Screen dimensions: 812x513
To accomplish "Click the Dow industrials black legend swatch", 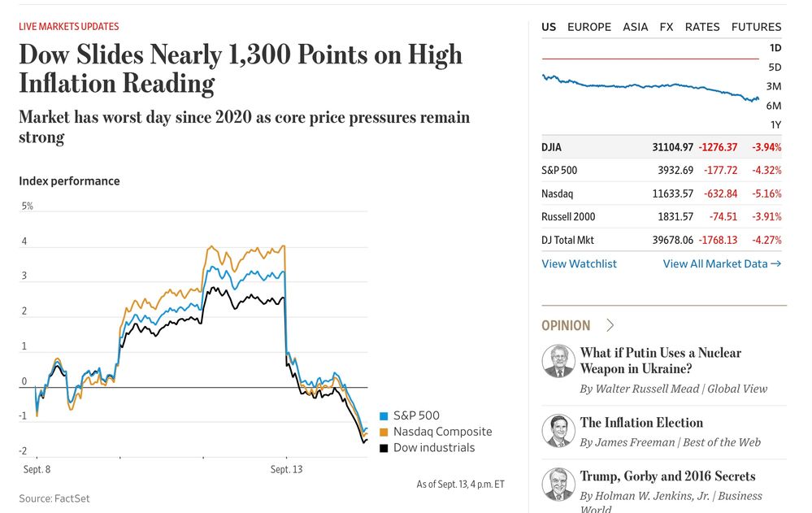I will (x=385, y=447).
